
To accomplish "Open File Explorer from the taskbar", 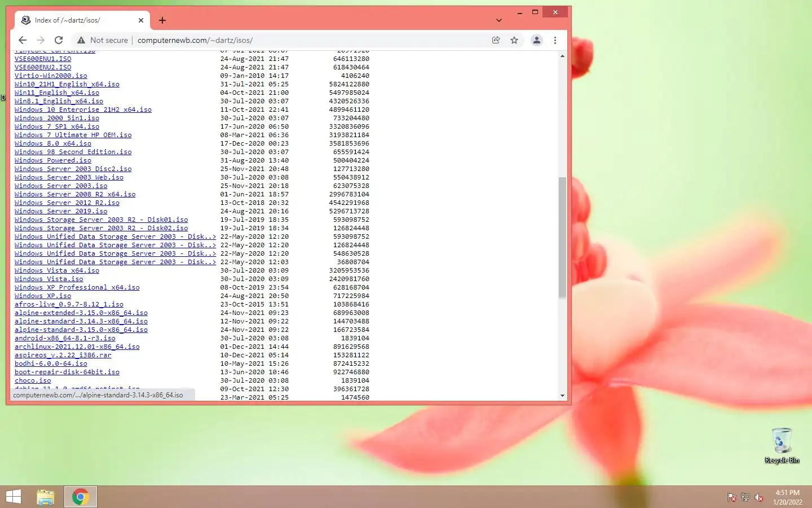I will [x=46, y=497].
